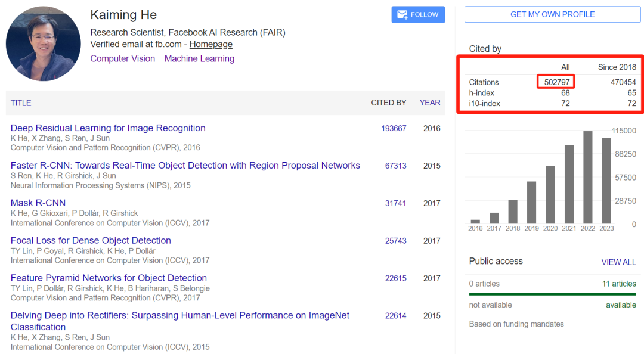The height and width of the screenshot is (354, 644).
Task: Sort publications by Cited By column
Action: [x=388, y=103]
